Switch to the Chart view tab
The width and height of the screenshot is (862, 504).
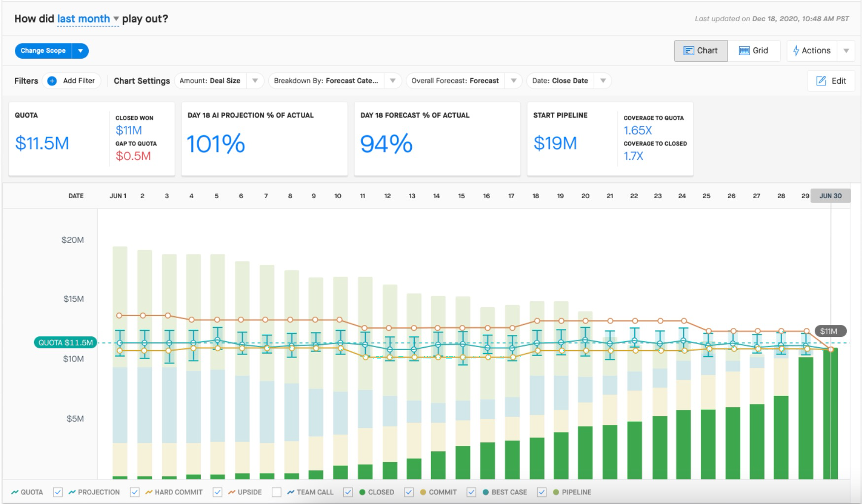point(701,50)
